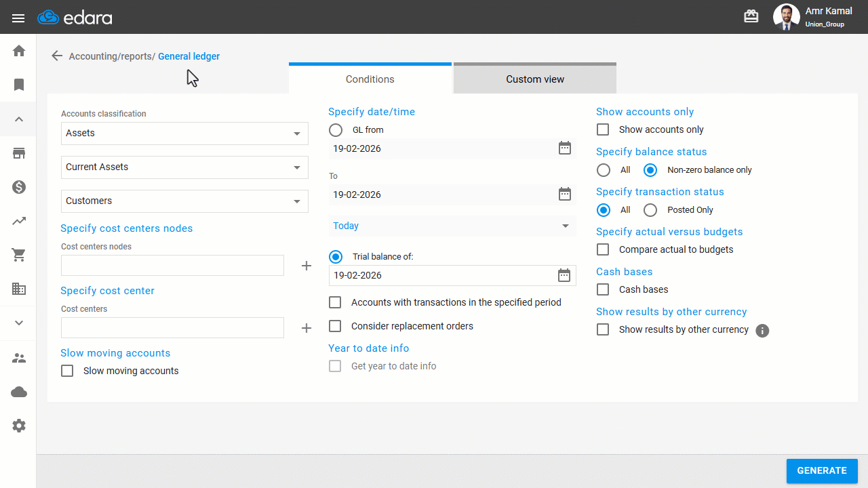Show info about other currency results
The width and height of the screenshot is (868, 488).
tap(762, 331)
